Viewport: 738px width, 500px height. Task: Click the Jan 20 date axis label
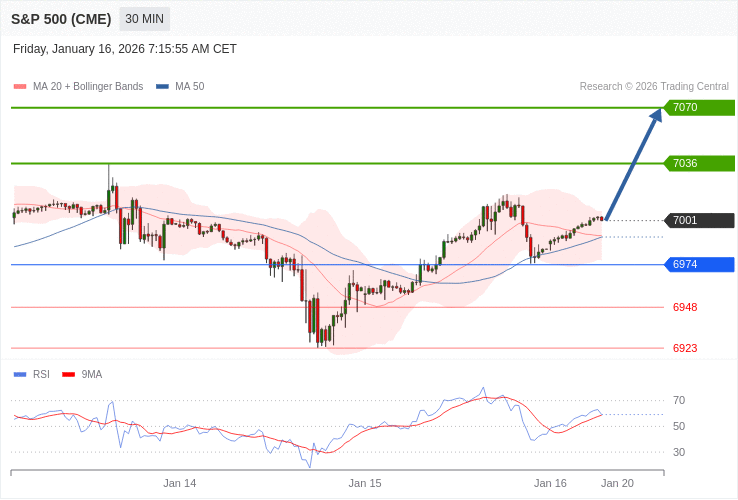coord(618,484)
